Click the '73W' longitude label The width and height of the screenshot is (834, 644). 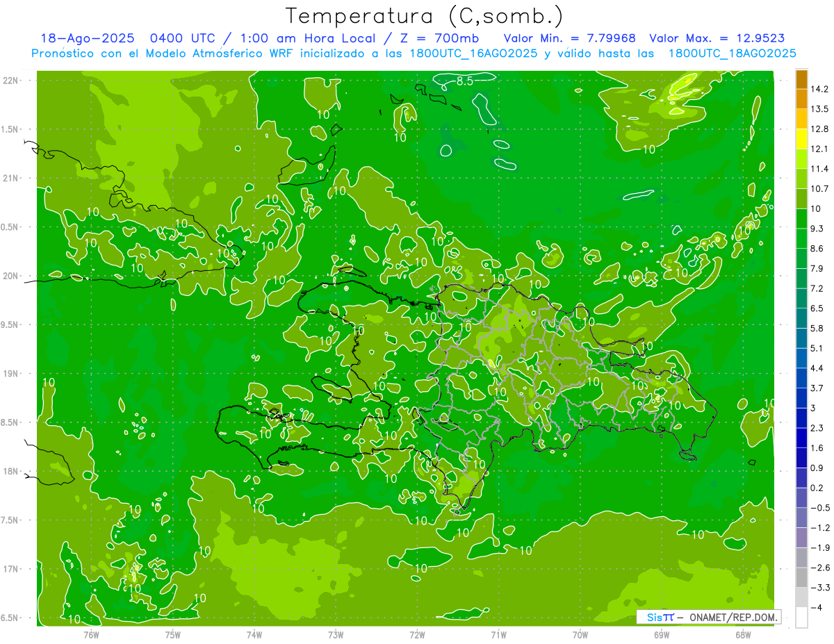tap(336, 634)
